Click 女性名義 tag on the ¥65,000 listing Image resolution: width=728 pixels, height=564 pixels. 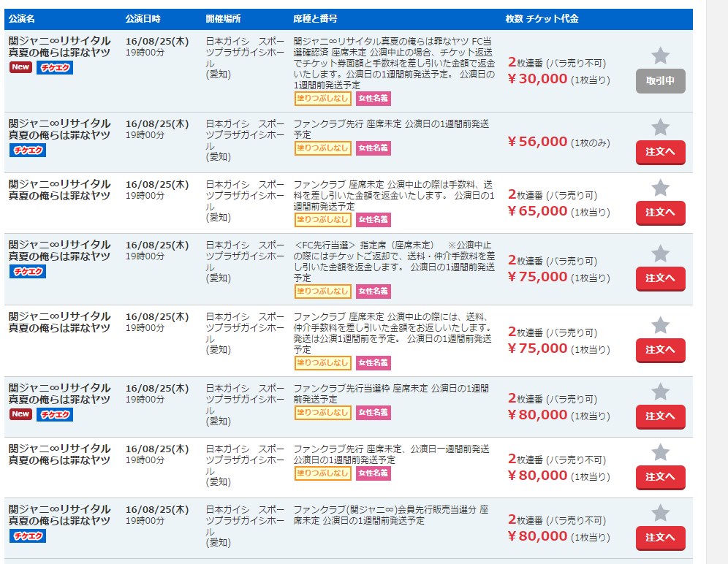374,220
